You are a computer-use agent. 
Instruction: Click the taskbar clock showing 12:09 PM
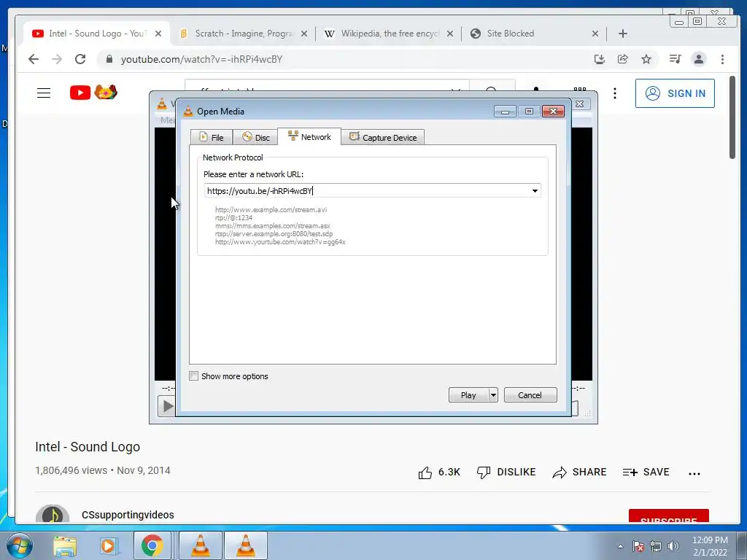pyautogui.click(x=710, y=546)
